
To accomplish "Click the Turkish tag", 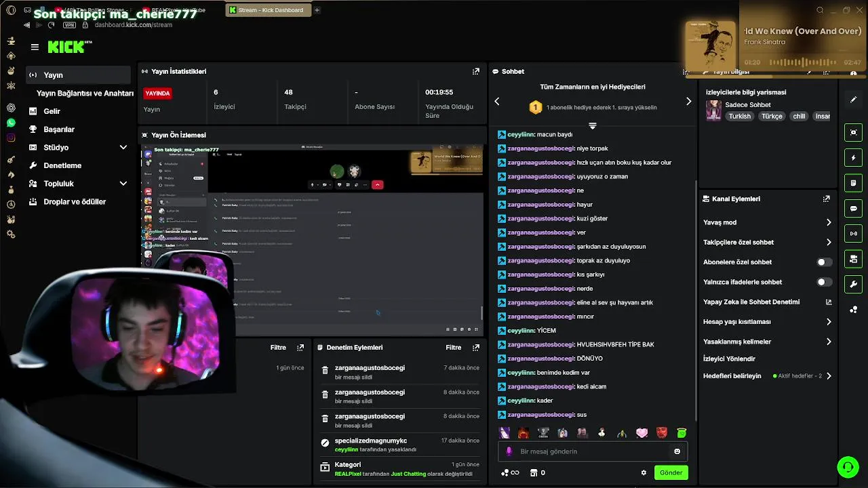I will 740,116.
